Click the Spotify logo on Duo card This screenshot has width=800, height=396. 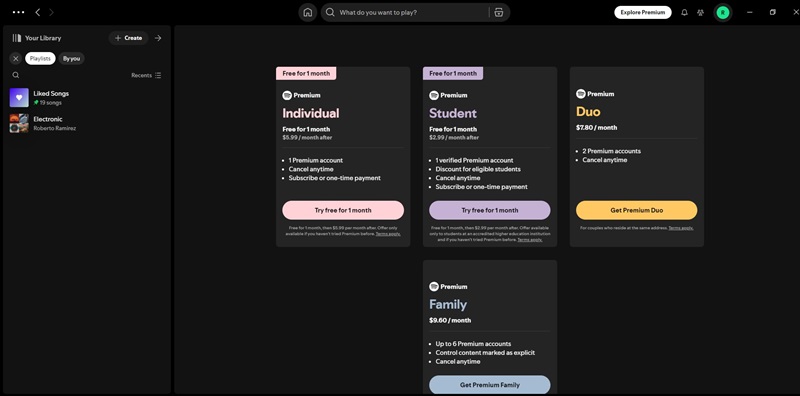coord(581,94)
